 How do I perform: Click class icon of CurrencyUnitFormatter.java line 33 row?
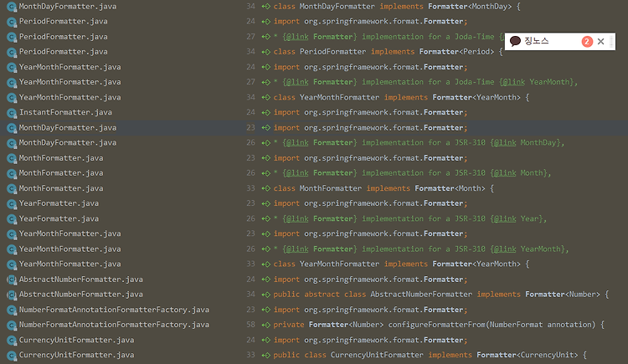click(x=12, y=356)
